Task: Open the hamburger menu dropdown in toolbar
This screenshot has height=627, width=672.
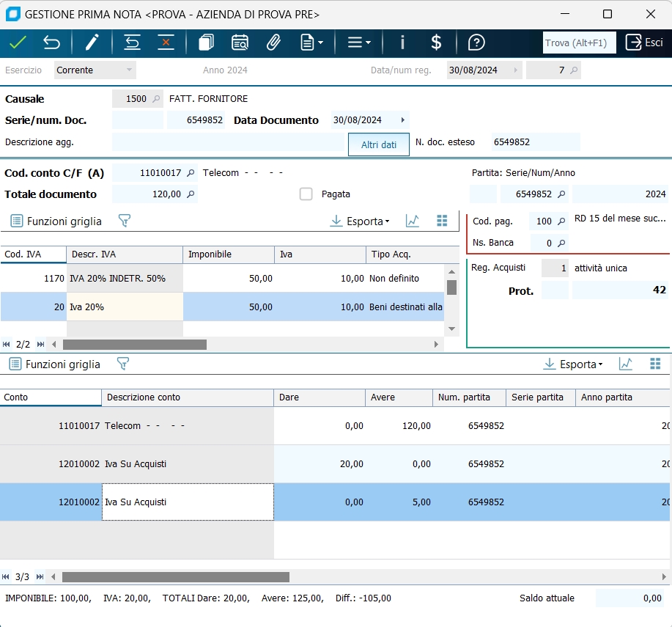Action: pyautogui.click(x=358, y=43)
